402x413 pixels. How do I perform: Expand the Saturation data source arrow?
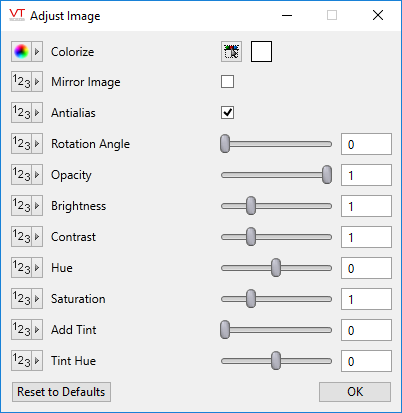37,299
